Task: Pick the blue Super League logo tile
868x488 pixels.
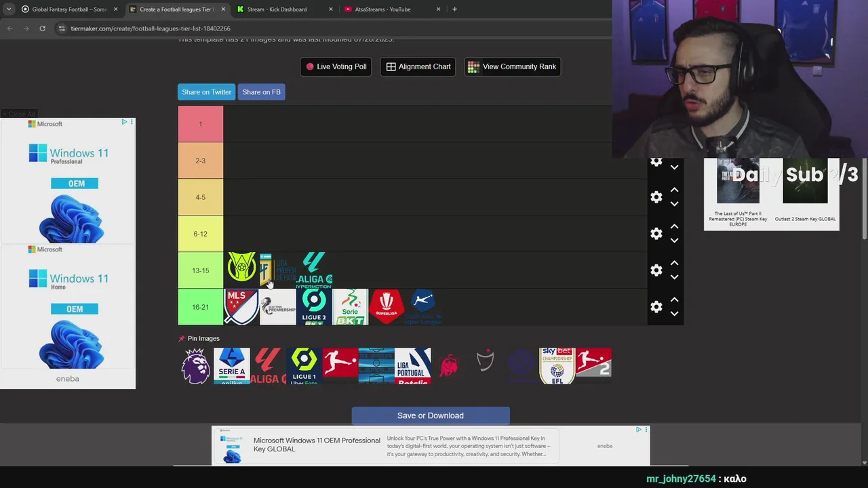Action: click(376, 366)
